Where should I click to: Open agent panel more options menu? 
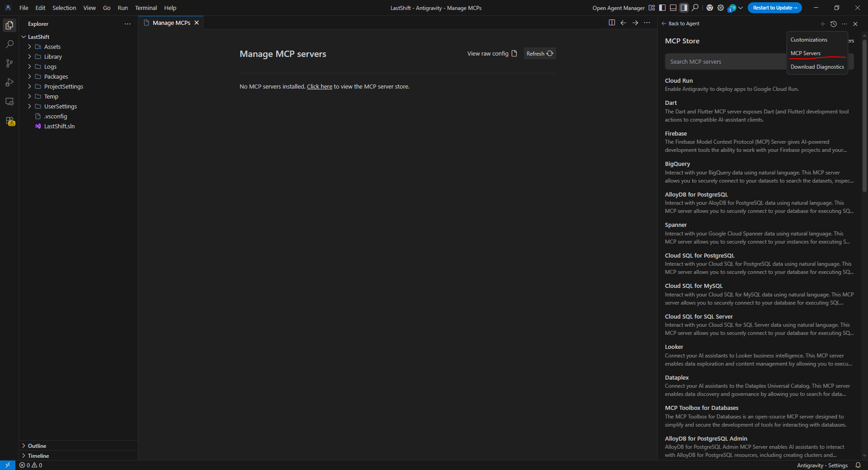(844, 24)
